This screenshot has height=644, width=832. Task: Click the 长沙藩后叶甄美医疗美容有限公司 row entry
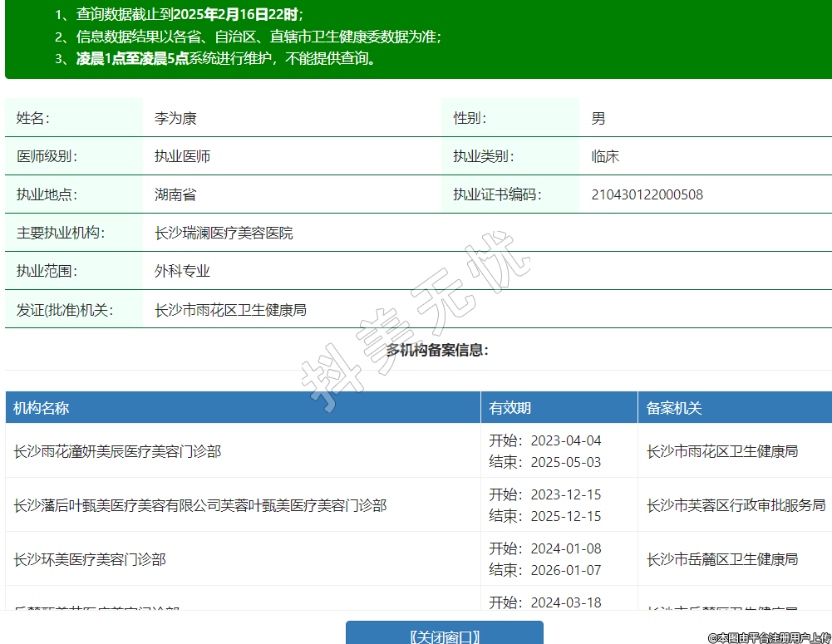(x=199, y=505)
